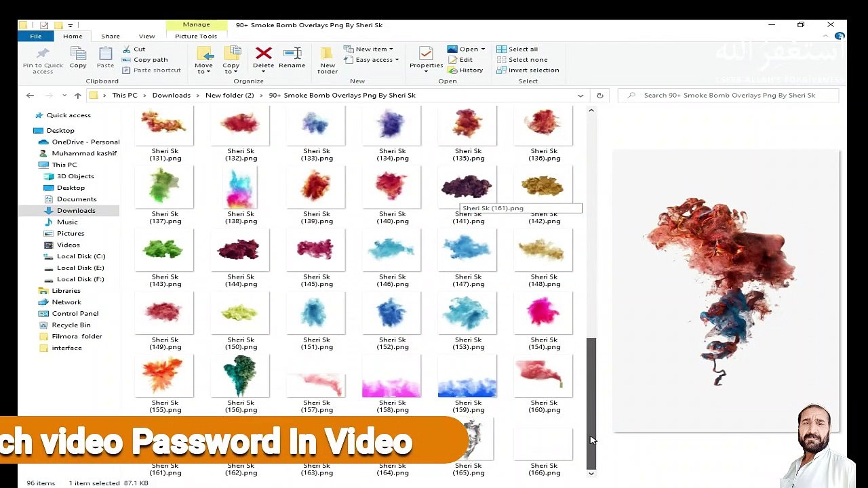Select Filmora folder in sidebar
Viewport: 868px width, 488px height.
point(77,336)
